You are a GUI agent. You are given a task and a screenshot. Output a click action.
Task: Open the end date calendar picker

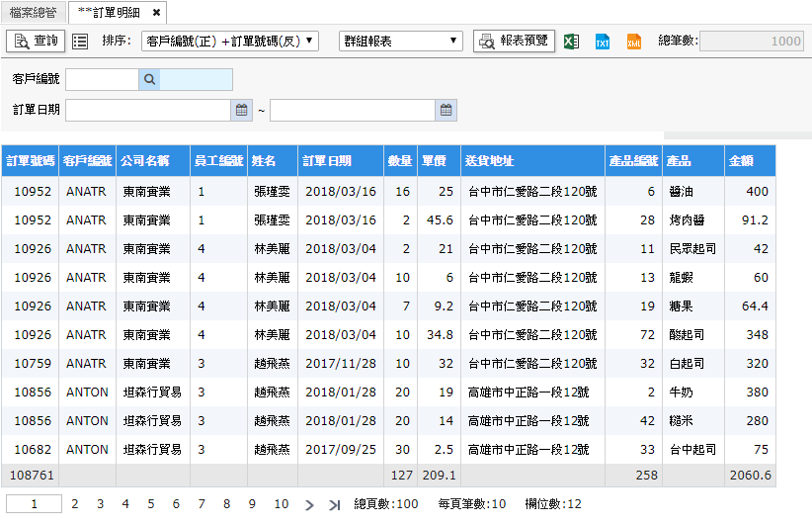(446, 110)
